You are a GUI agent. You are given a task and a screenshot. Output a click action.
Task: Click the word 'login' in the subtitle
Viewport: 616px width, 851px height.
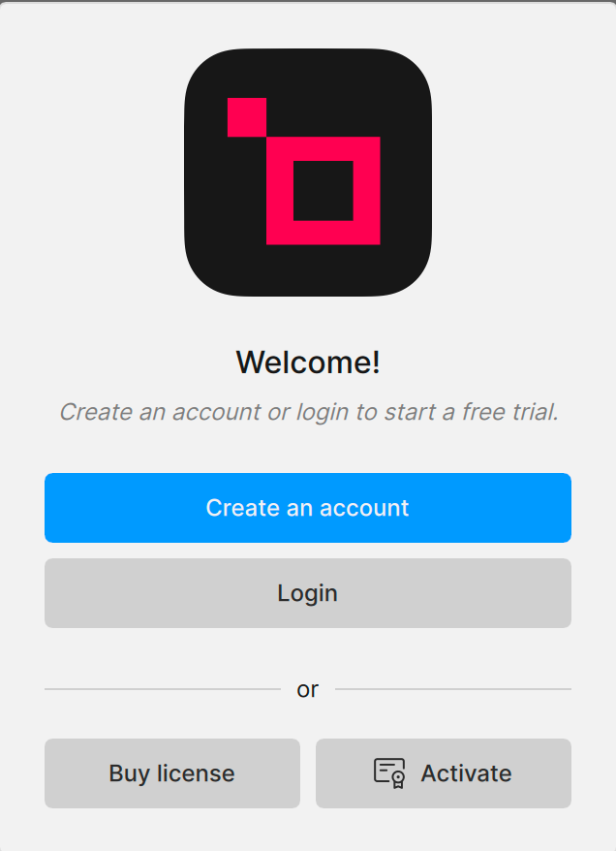coord(323,413)
